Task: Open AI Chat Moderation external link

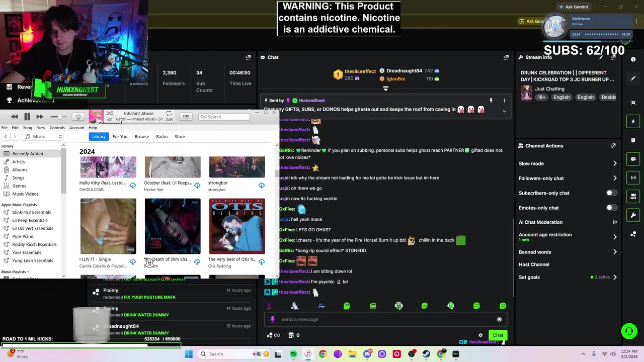Action: coord(615,222)
